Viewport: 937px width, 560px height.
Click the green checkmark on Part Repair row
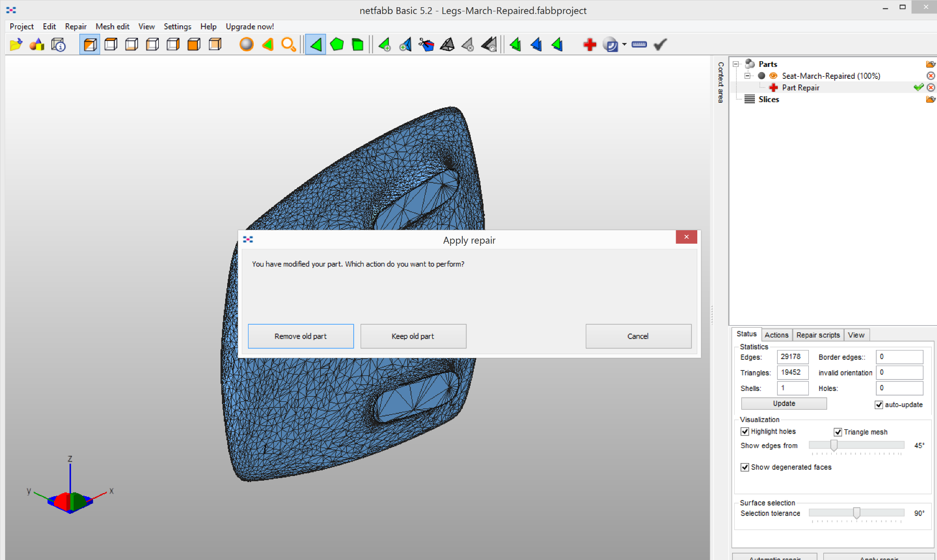pos(919,87)
